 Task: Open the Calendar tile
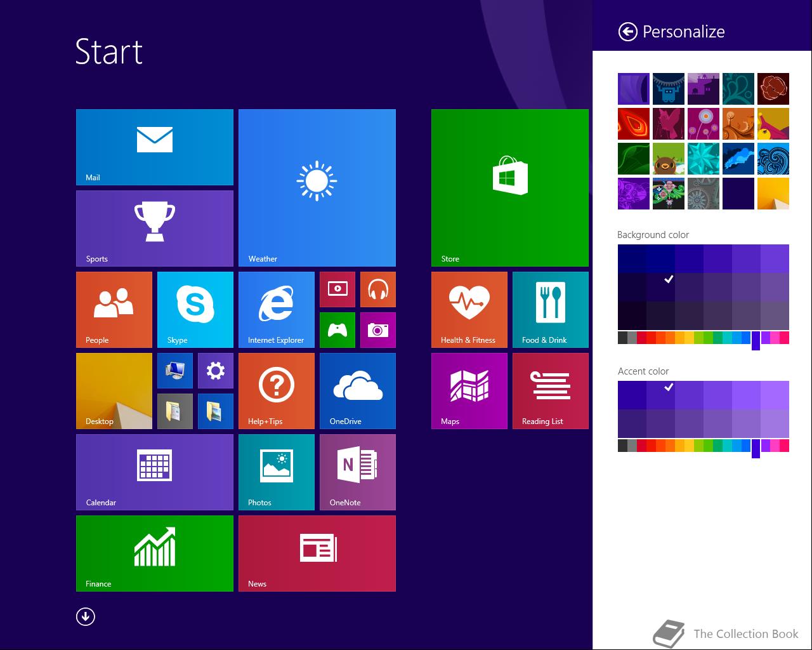155,472
